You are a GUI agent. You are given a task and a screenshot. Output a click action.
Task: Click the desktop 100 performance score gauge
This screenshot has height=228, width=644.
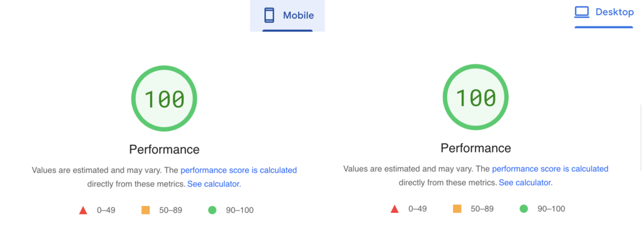click(475, 98)
